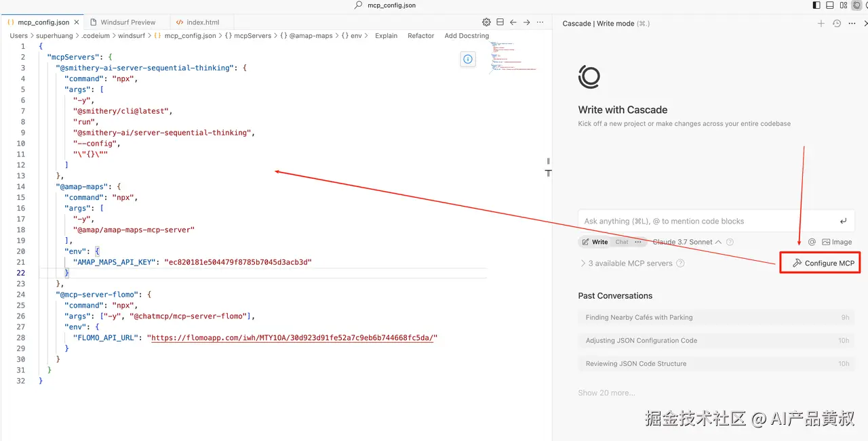Open Reviewing JSON Code Structure conversation

(x=716, y=363)
